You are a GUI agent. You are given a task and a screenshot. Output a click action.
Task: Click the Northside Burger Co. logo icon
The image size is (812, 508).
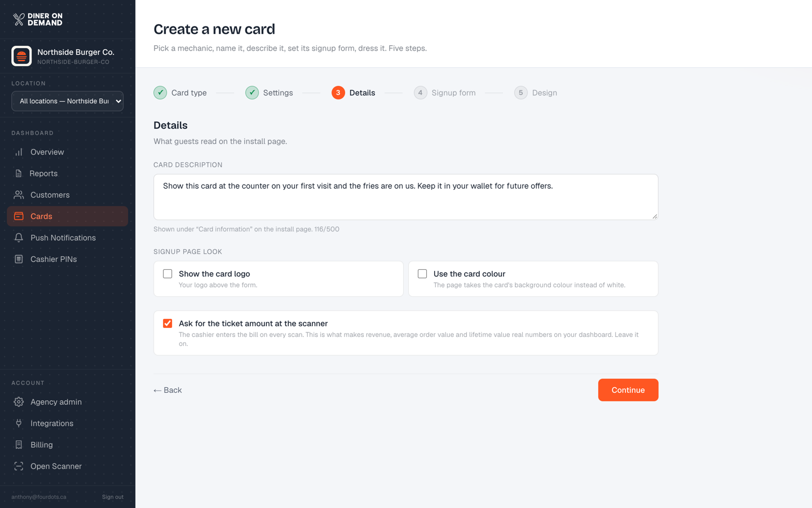coord(21,56)
